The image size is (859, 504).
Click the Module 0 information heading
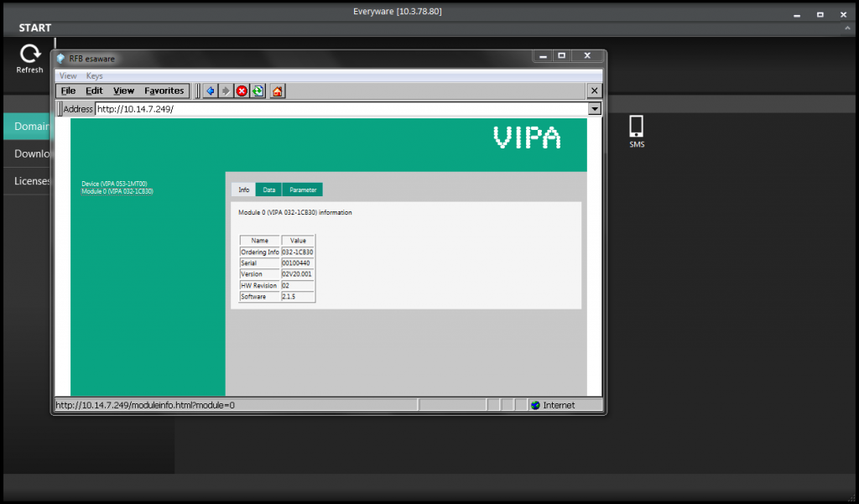294,212
